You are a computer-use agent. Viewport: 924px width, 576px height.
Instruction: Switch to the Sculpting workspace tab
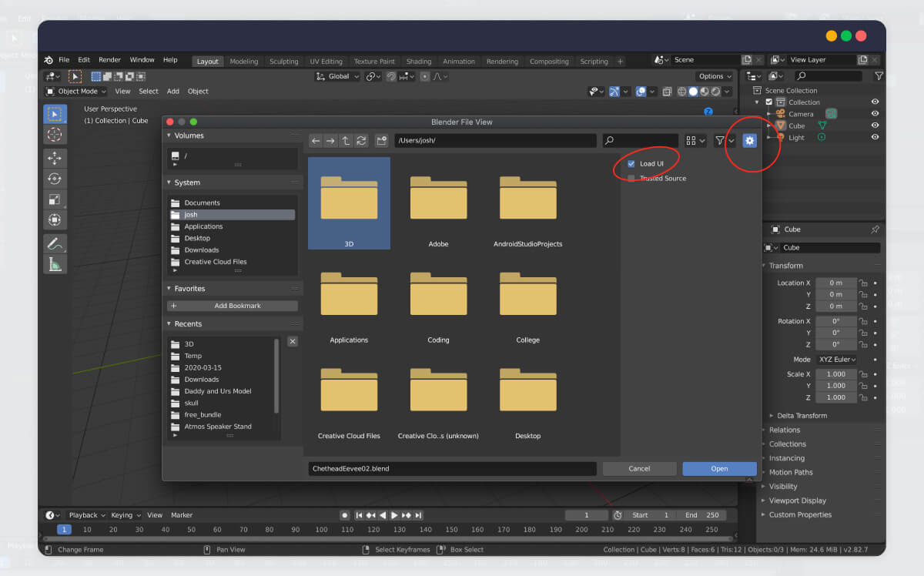(x=283, y=62)
